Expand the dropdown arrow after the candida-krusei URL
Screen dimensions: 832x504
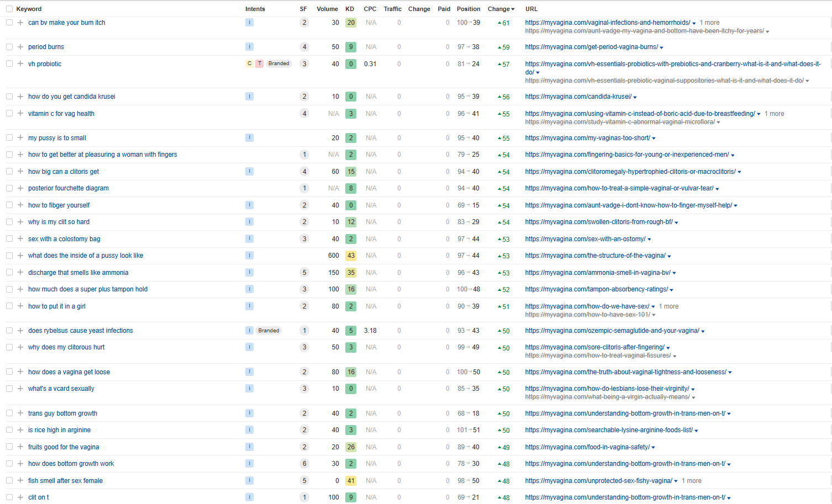click(x=635, y=97)
